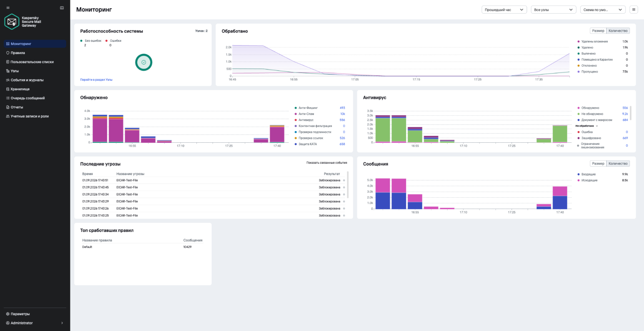
Task: Click the Правила icon in sidebar
Action: point(8,53)
